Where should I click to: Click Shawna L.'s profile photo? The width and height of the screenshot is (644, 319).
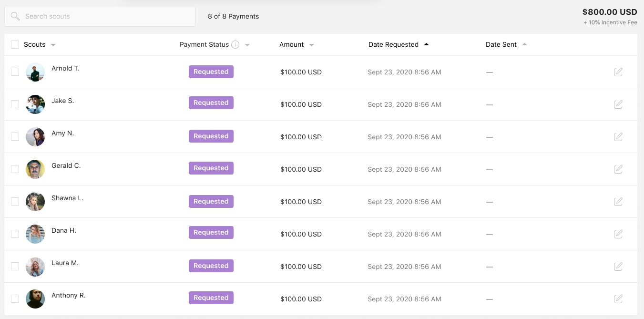point(35,202)
